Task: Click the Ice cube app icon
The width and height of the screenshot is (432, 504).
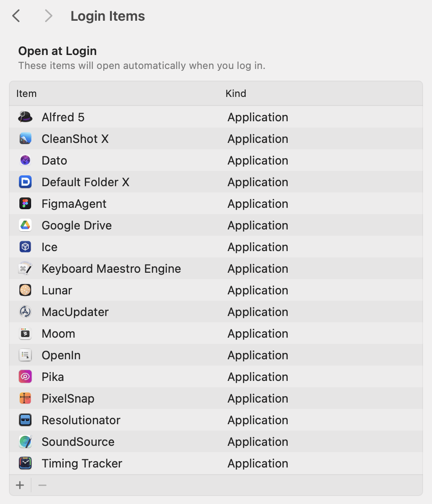Action: pos(25,247)
